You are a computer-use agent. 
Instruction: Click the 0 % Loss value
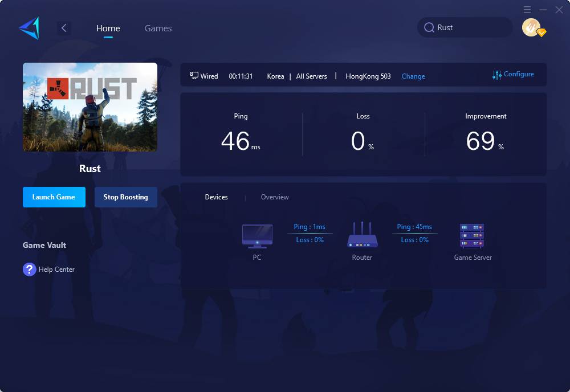pyautogui.click(x=363, y=141)
